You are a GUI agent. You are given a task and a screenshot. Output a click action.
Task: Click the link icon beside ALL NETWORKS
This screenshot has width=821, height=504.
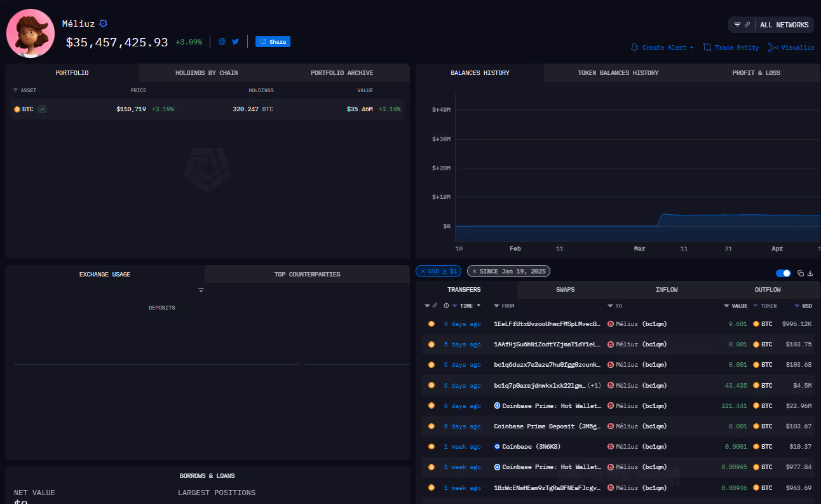[747, 25]
